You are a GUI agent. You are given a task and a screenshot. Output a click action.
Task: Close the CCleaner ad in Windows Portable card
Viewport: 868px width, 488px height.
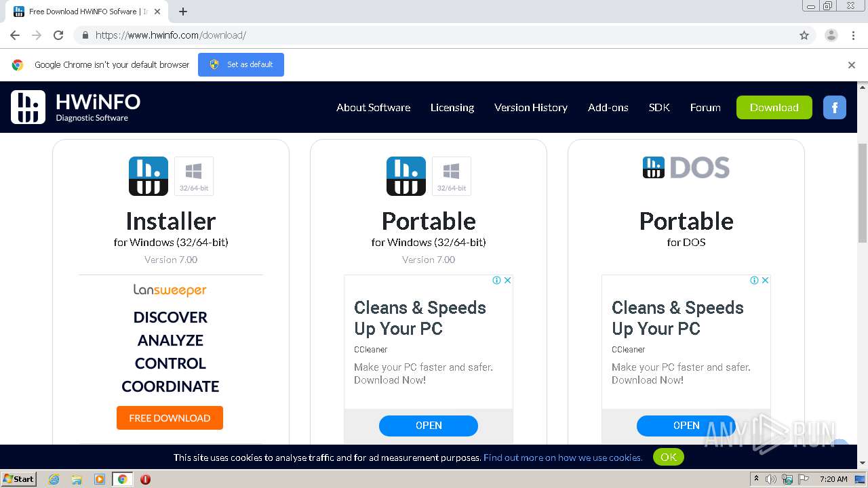(507, 280)
